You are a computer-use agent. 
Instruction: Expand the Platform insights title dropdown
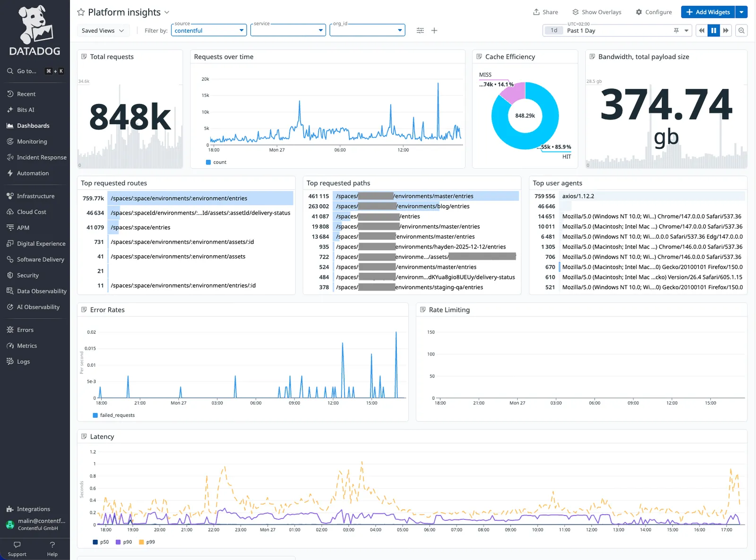167,12
